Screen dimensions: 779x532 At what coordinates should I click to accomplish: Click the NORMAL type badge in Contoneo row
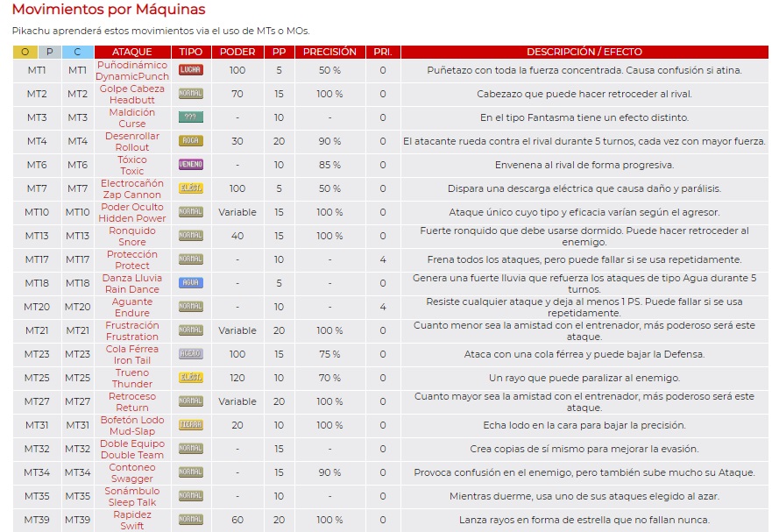pyautogui.click(x=191, y=472)
